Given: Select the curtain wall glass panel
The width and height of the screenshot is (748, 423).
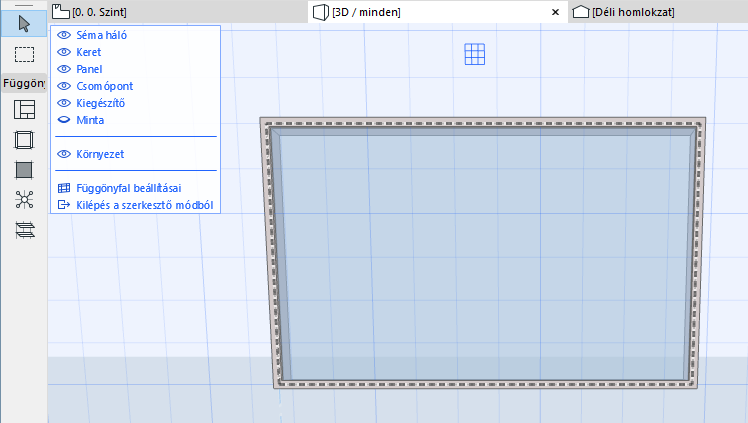Looking at the screenshot, I should pyautogui.click(x=485, y=258).
